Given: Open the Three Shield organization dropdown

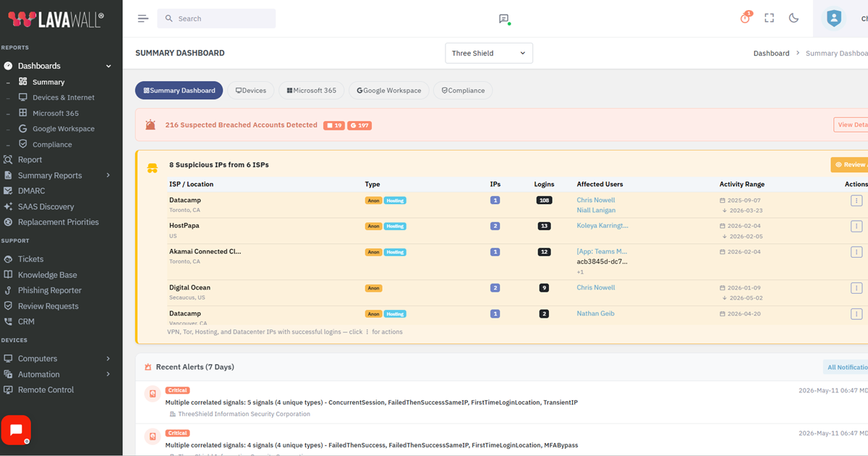Looking at the screenshot, I should point(489,53).
